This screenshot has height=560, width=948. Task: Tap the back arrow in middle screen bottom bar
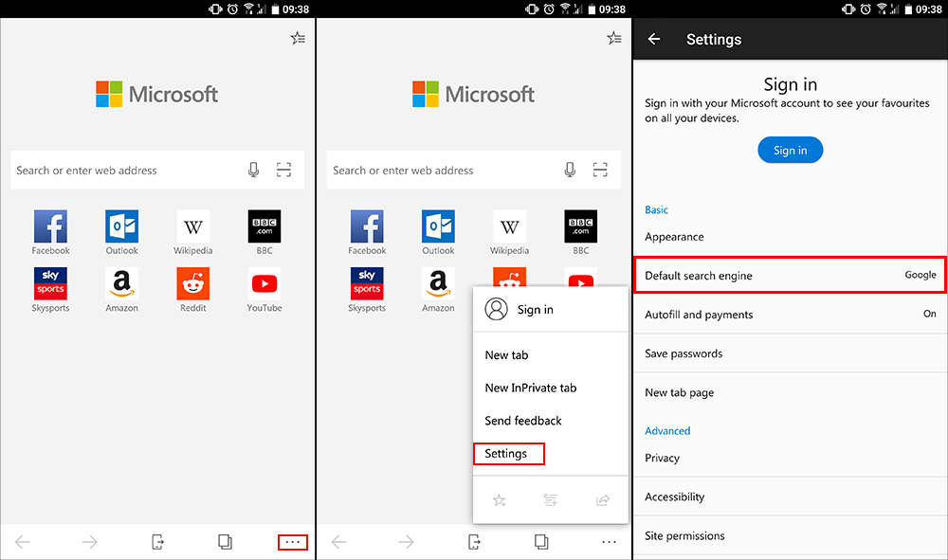pos(339,542)
